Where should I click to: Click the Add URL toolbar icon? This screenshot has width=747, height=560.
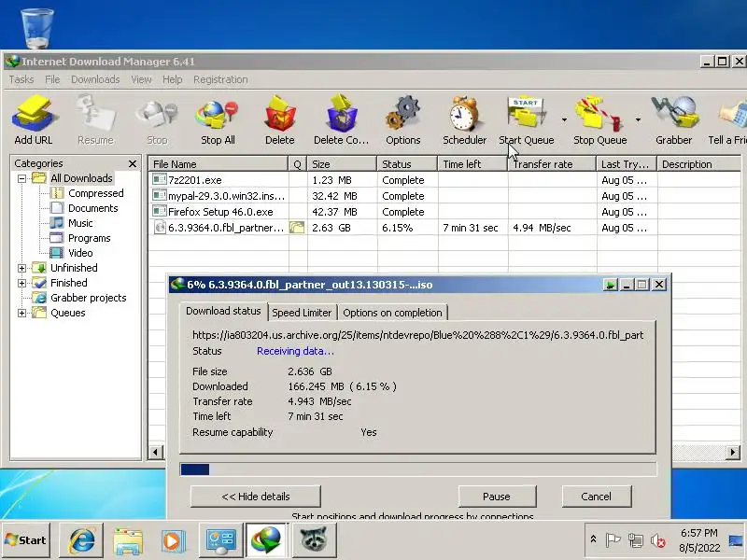[34, 119]
